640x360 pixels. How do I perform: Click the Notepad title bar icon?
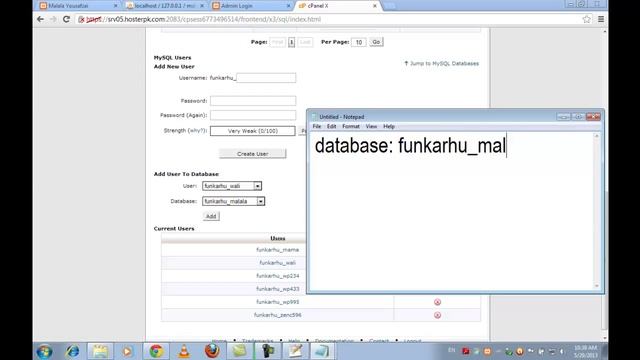(x=314, y=117)
